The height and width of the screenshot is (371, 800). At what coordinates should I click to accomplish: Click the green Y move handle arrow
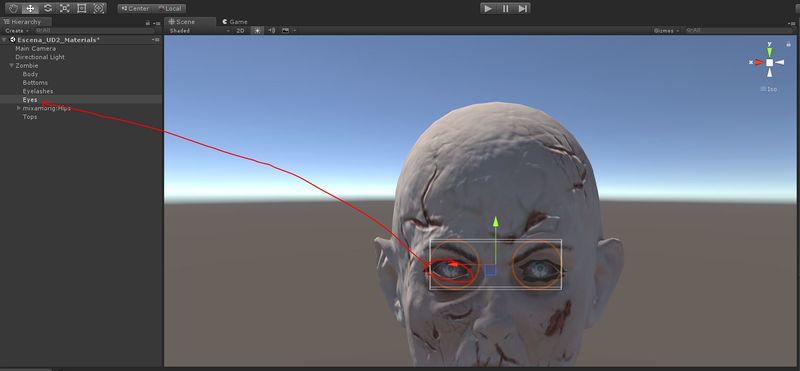pos(495,221)
